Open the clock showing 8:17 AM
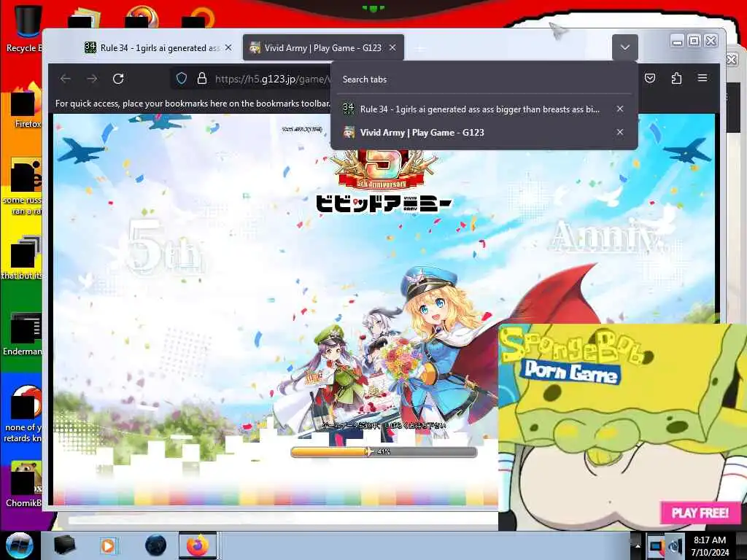 [710, 545]
